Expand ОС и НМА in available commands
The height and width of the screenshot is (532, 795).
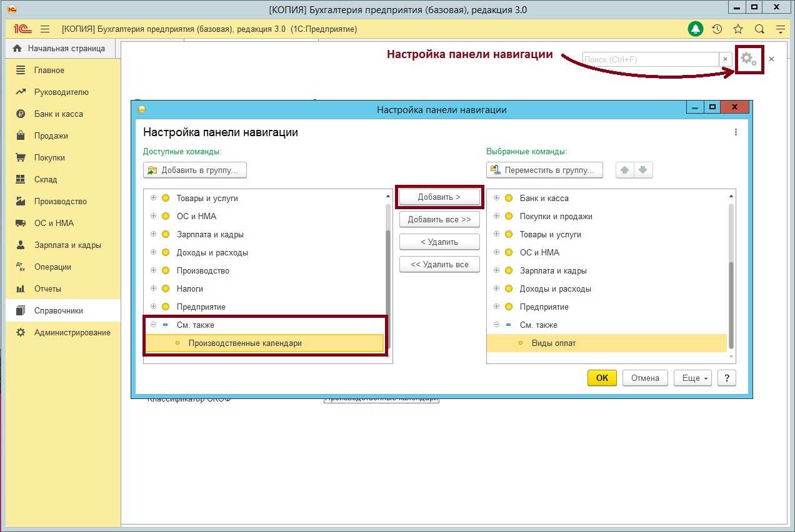154,216
